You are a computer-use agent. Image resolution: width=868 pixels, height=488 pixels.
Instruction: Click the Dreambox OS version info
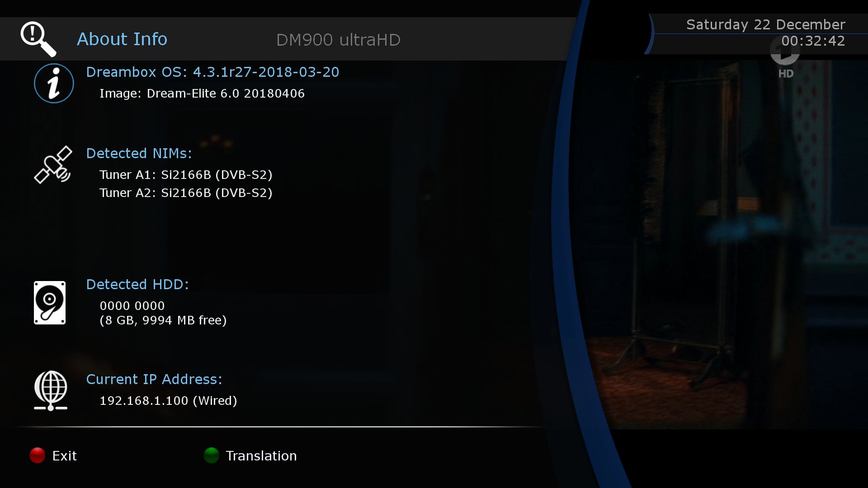(213, 71)
